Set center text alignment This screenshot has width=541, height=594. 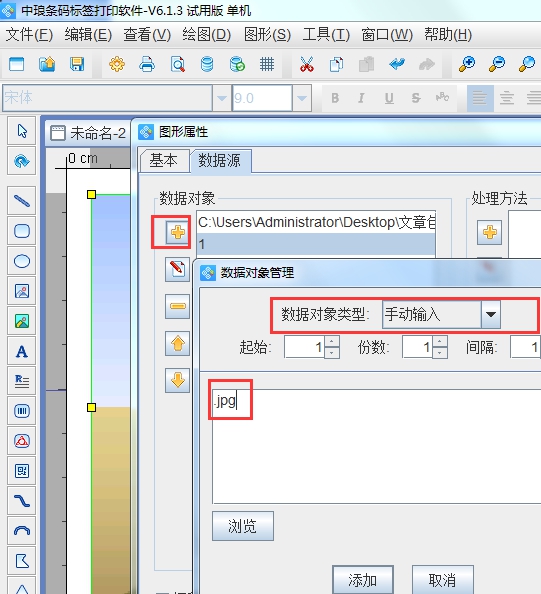tap(507, 98)
